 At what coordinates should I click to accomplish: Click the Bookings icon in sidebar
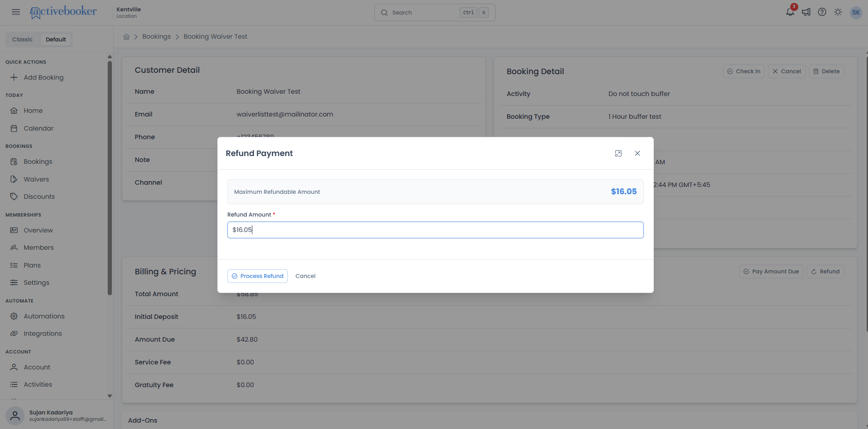pyautogui.click(x=14, y=162)
